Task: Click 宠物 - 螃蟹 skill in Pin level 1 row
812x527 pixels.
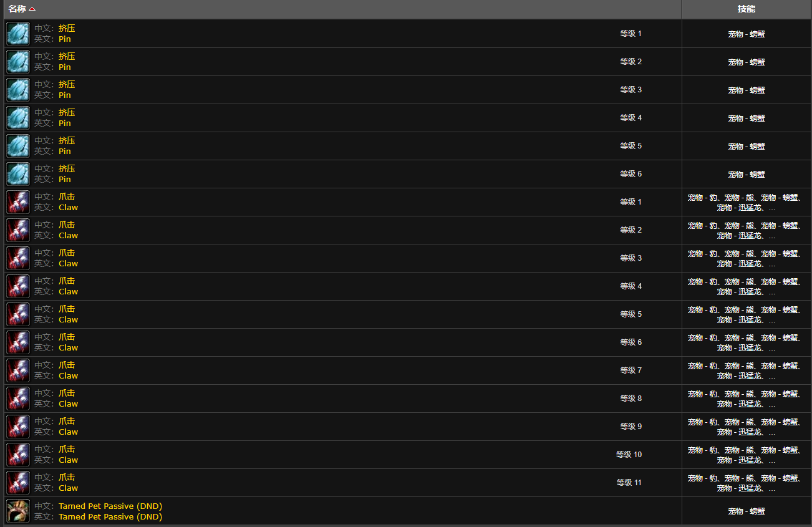Action: click(747, 34)
